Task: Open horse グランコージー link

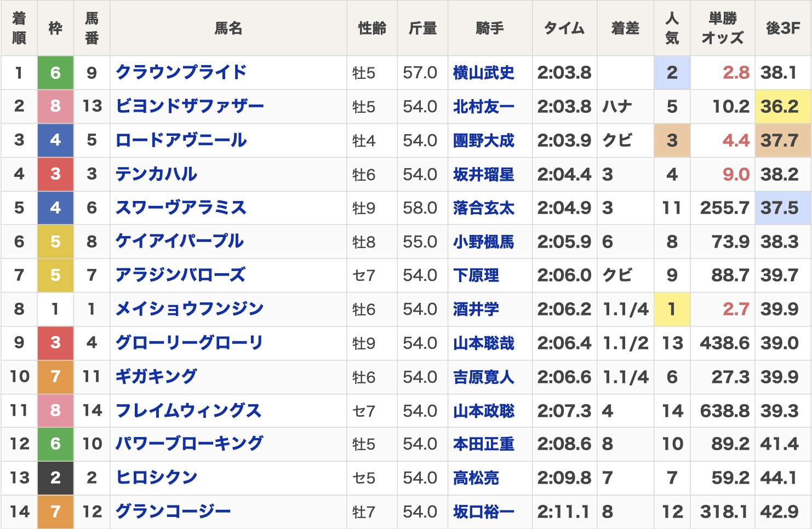Action: coord(173,511)
